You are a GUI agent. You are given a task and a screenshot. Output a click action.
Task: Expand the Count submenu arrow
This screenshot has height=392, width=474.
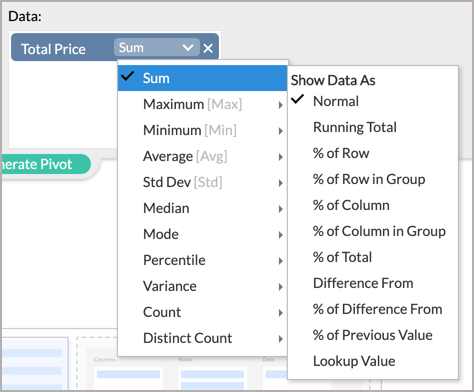coord(281,313)
